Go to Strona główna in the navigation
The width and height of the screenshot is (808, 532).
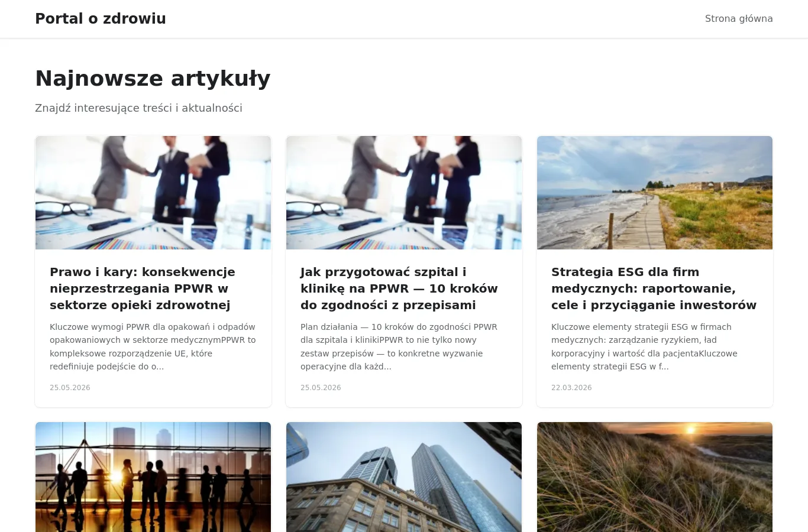(739, 19)
